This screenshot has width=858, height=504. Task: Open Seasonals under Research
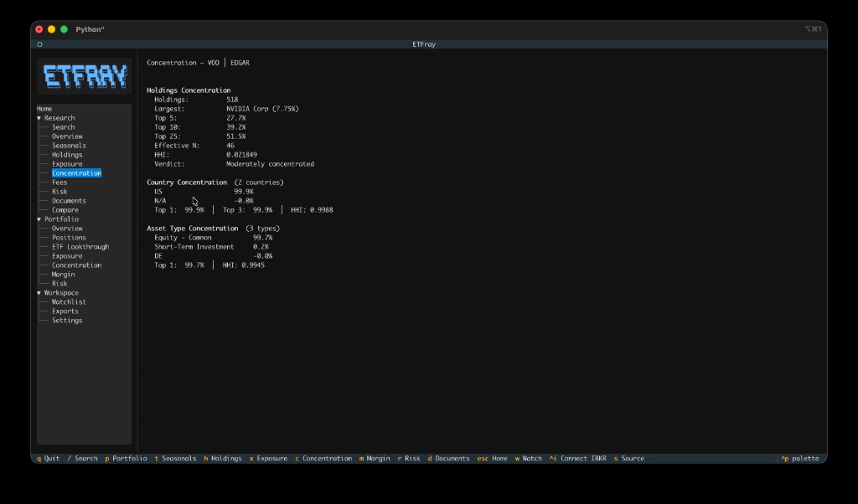tap(69, 146)
